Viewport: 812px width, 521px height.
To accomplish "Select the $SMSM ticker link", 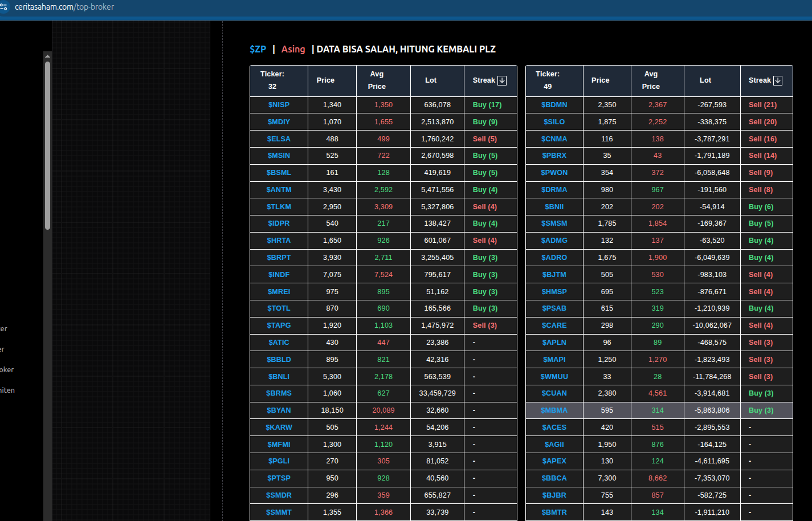I will (554, 223).
